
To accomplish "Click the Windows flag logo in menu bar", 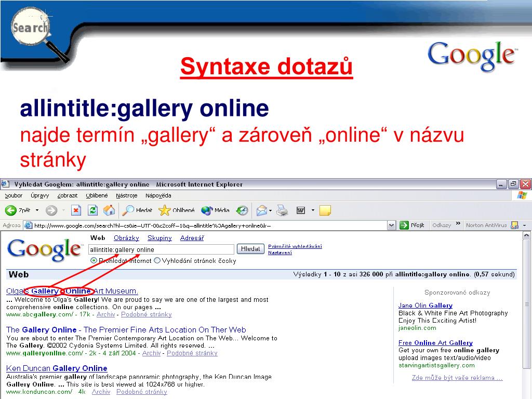I will (522, 195).
